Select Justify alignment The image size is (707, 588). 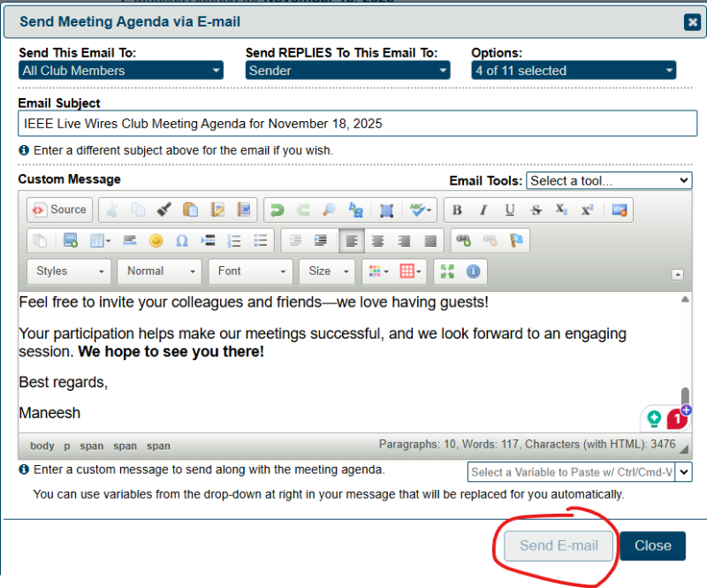(x=430, y=241)
